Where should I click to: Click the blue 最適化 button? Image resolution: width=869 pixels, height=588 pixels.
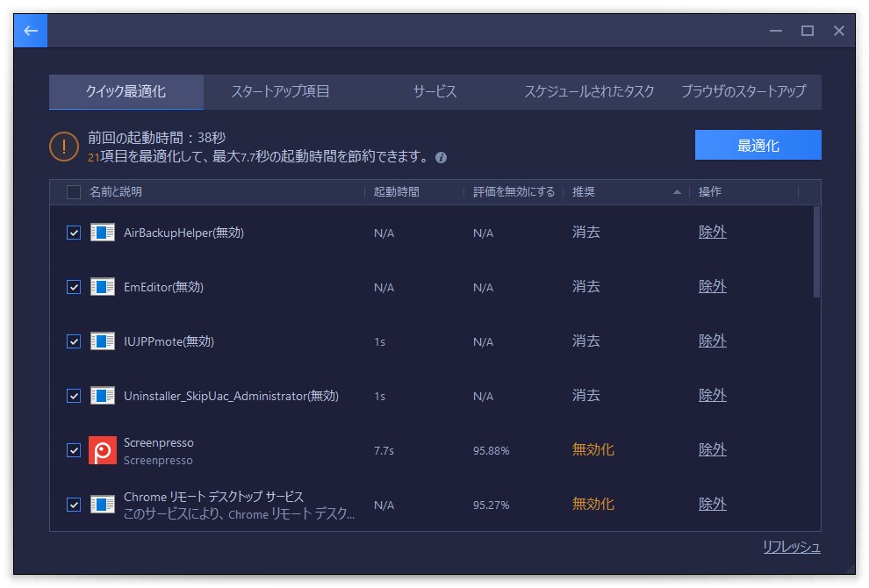(x=758, y=145)
